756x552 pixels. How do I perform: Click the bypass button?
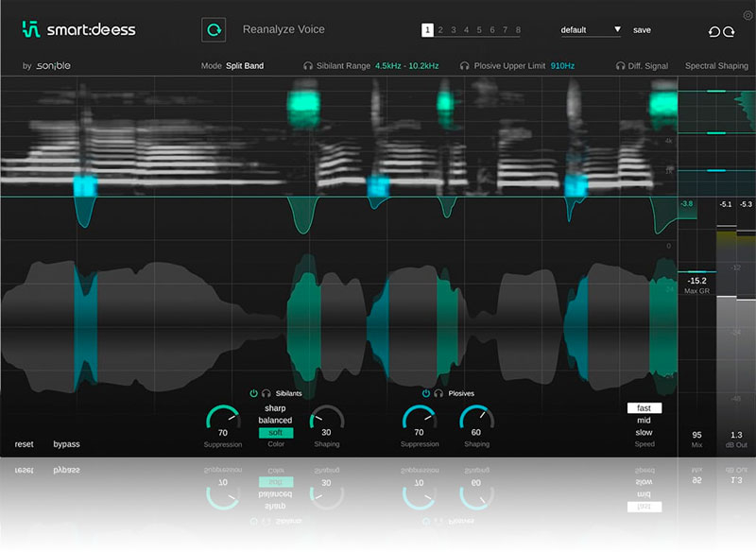66,444
